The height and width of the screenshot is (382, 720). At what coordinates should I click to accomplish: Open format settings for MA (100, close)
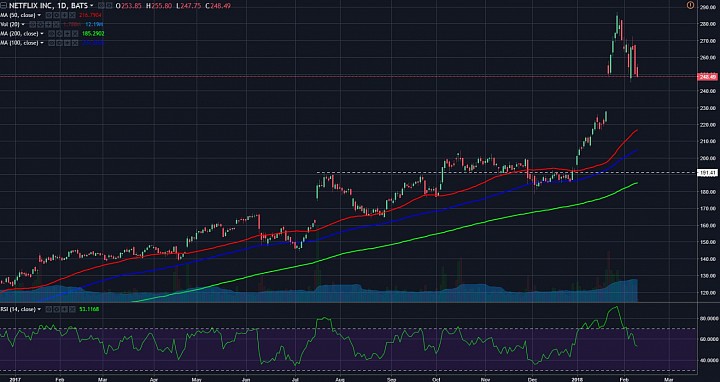(x=59, y=43)
